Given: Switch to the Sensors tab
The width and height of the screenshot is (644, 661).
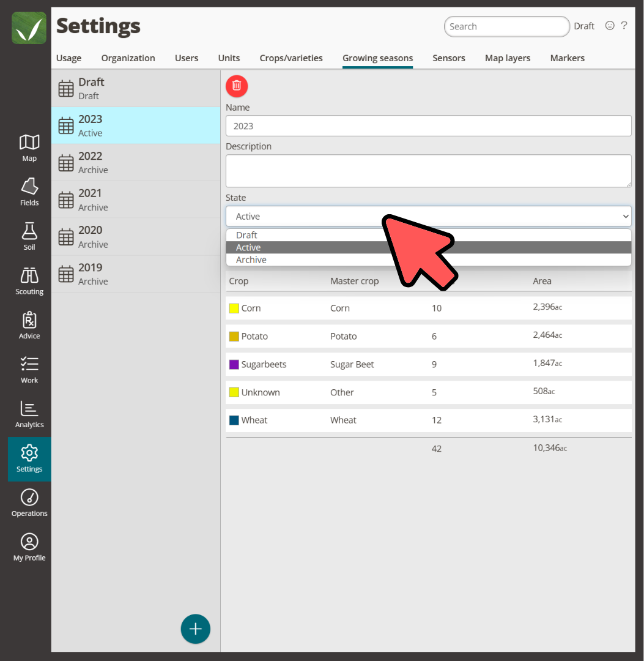Looking at the screenshot, I should pos(448,58).
